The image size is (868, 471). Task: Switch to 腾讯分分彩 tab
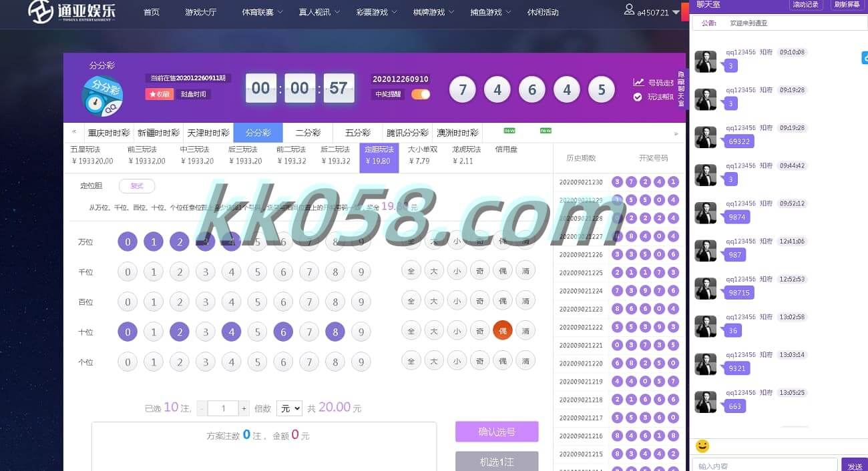407,133
